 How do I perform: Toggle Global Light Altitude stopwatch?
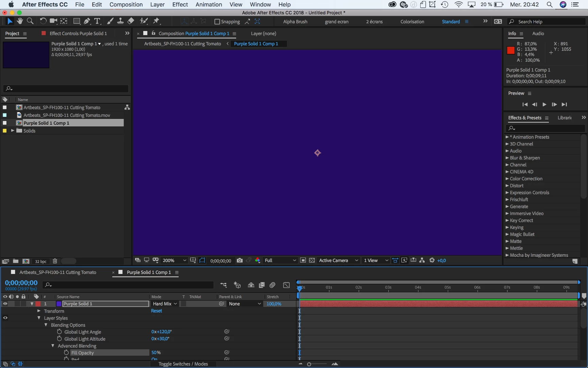(x=60, y=339)
